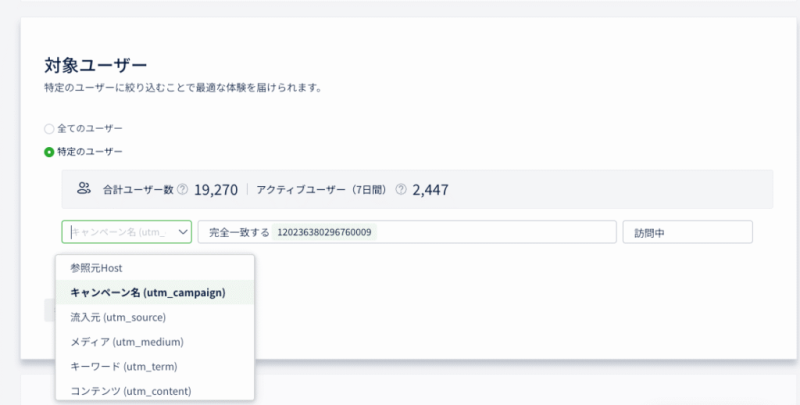This screenshot has width=800, height=405.
Task: Open the 訪問中 visit status dropdown
Action: pyautogui.click(x=686, y=232)
